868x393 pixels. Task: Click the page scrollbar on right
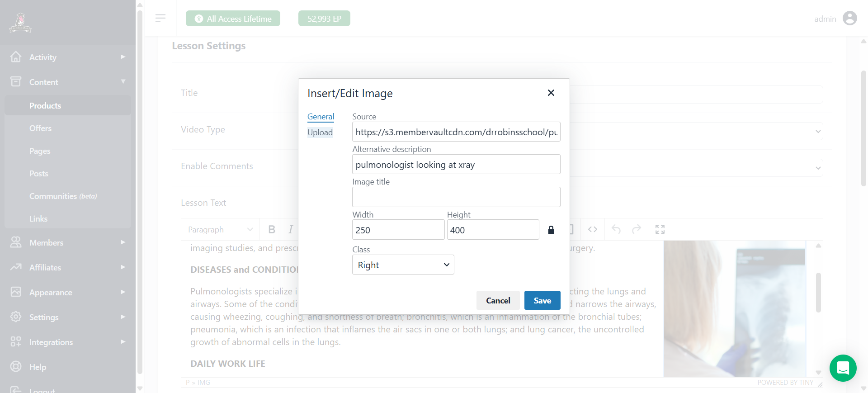coord(863,128)
